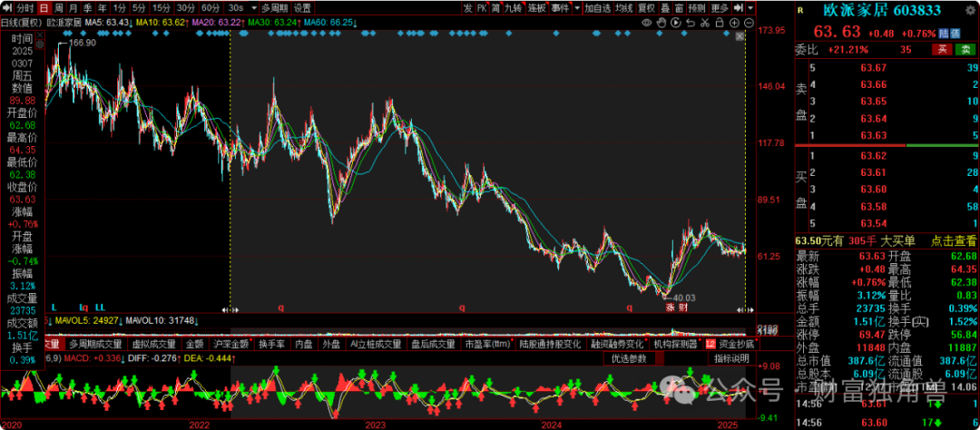
Task: Open 多周期 multi-period view
Action: click(x=275, y=8)
